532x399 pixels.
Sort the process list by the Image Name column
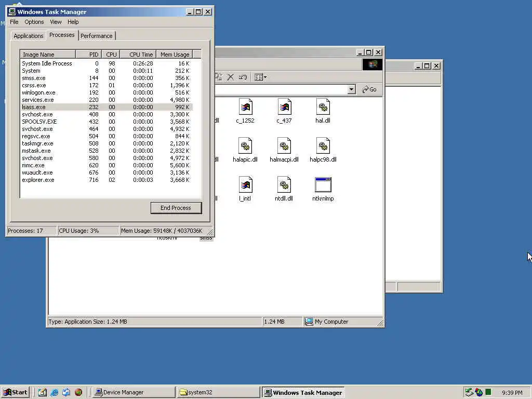pos(48,54)
